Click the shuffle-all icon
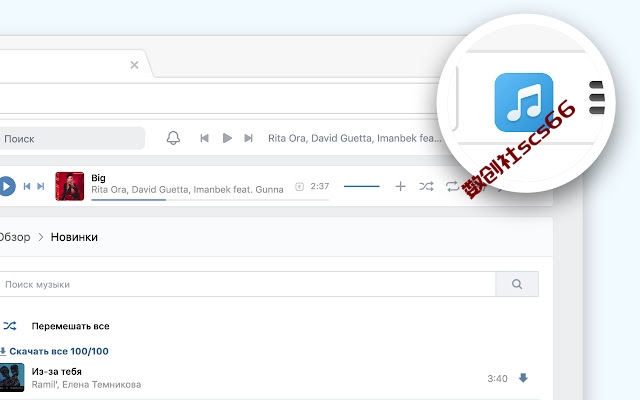 click(10, 326)
